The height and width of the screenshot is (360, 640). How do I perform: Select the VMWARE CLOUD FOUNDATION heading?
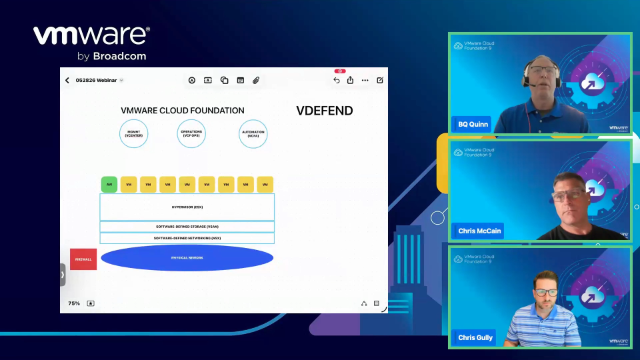pos(182,111)
